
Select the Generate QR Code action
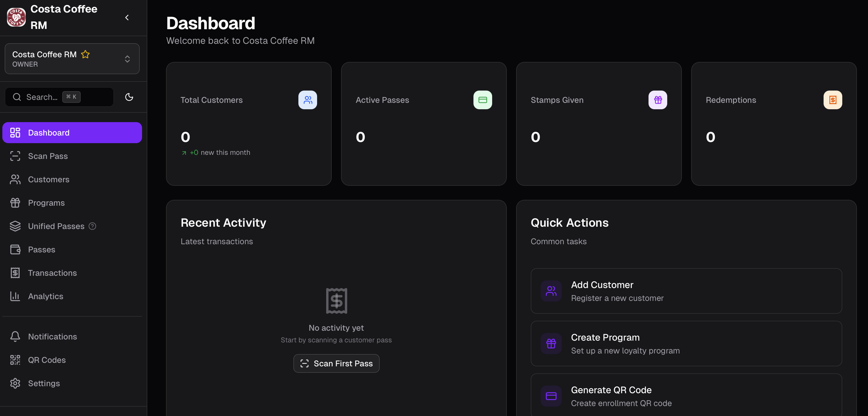(686, 396)
